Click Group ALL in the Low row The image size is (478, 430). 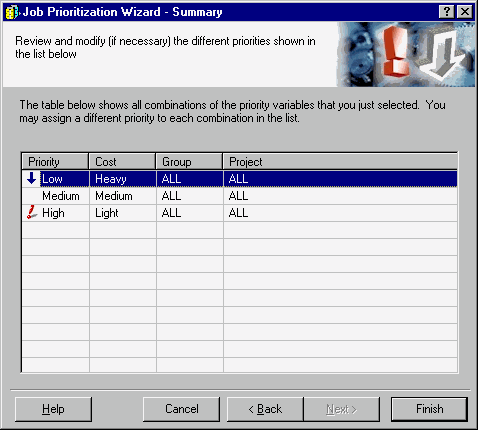(190, 179)
